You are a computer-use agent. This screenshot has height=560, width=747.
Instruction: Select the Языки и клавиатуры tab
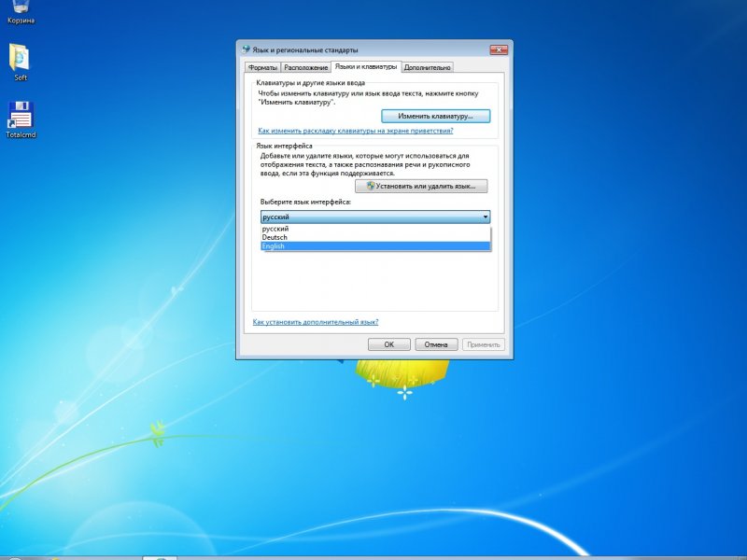(x=366, y=66)
